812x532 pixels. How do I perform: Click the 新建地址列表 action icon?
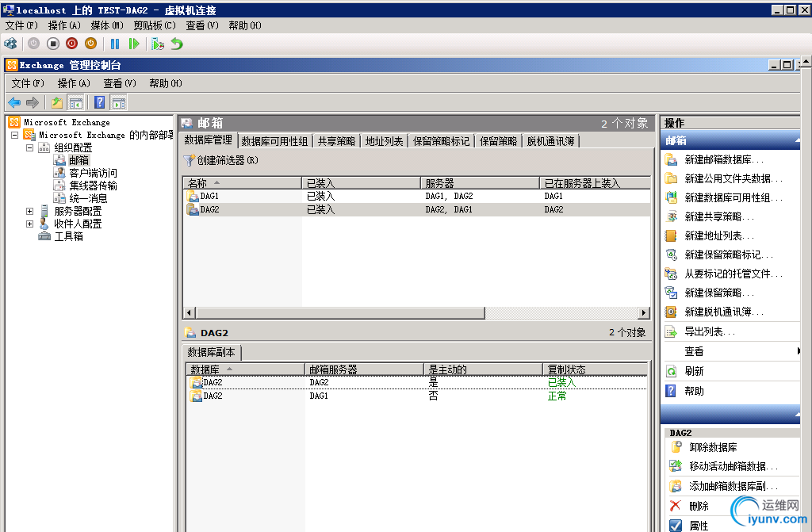671,235
